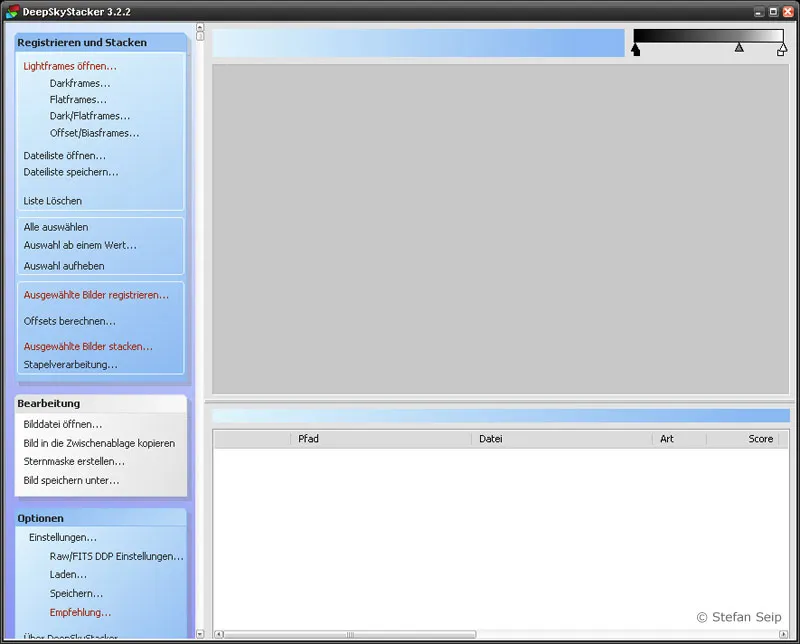This screenshot has width=800, height=644.
Task: Open Stapelverarbeitung... batch processing
Action: coord(70,365)
